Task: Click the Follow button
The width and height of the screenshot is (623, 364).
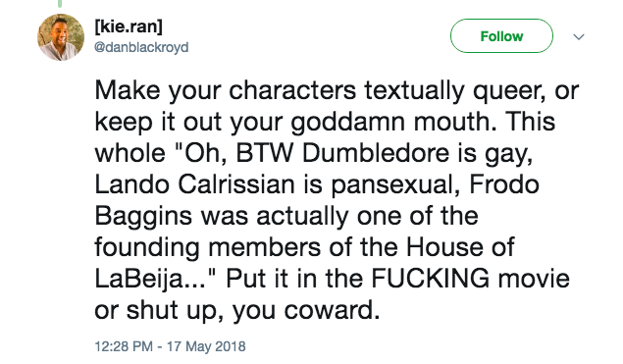Action: 501,36
